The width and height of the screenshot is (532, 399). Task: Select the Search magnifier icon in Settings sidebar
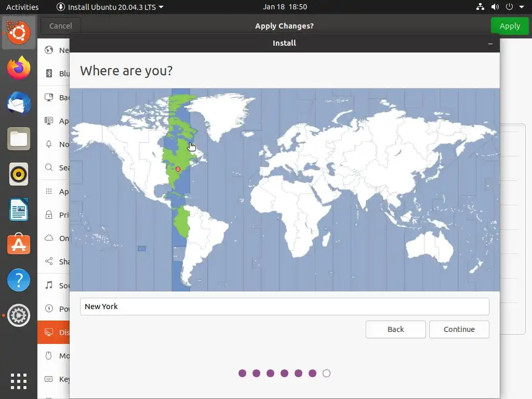pyautogui.click(x=49, y=167)
